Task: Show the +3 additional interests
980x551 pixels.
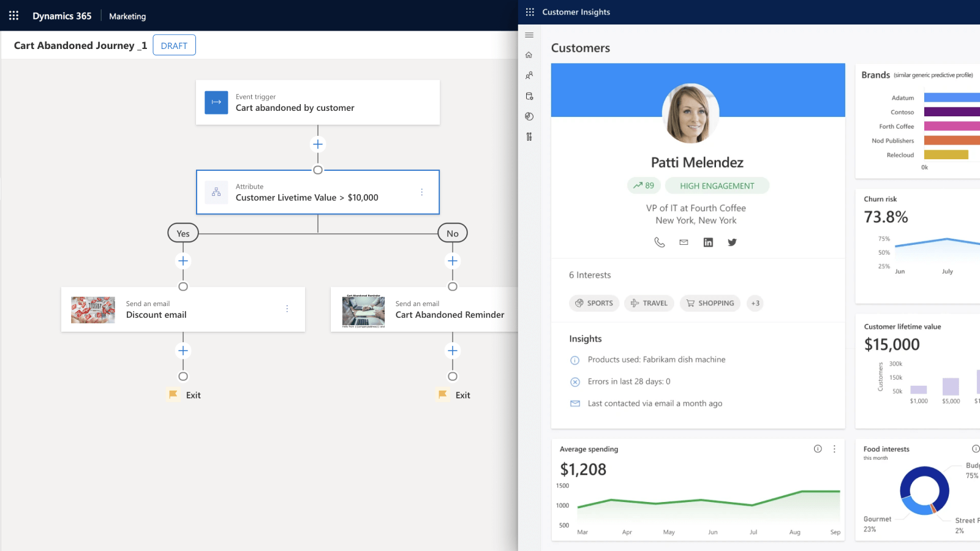Action: pyautogui.click(x=755, y=303)
